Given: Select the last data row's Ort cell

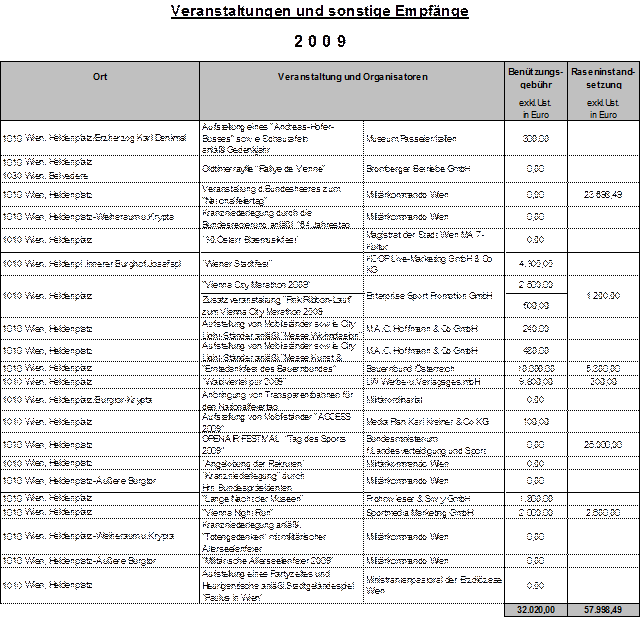Looking at the screenshot, I should [100, 587].
